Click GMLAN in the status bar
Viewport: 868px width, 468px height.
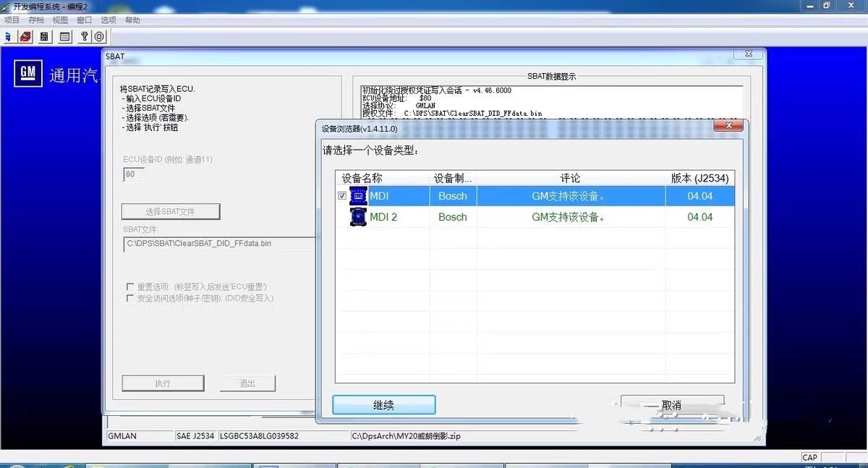tap(122, 436)
